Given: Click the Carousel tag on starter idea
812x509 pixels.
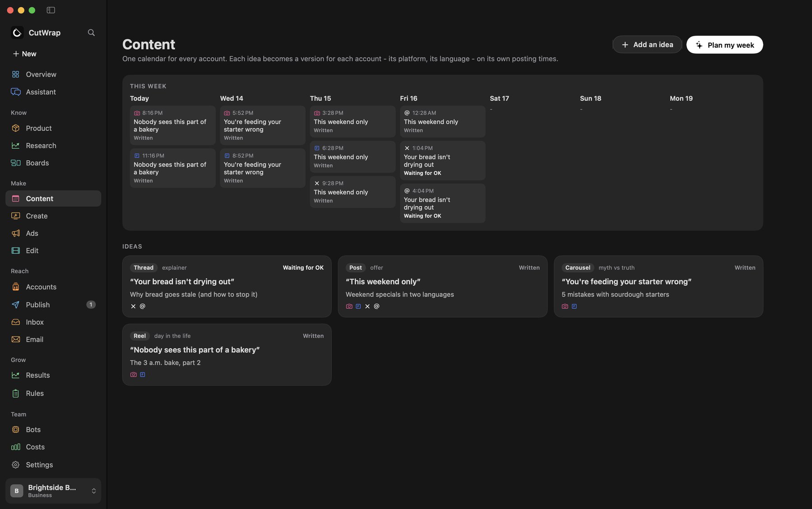Looking at the screenshot, I should [x=578, y=268].
